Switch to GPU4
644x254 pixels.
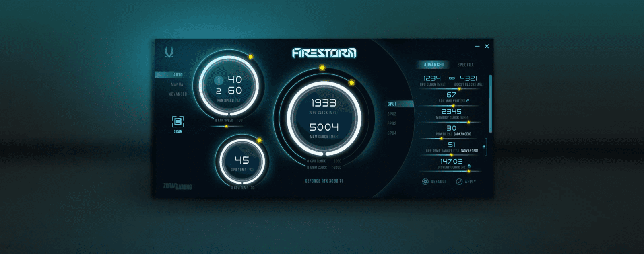pyautogui.click(x=392, y=133)
